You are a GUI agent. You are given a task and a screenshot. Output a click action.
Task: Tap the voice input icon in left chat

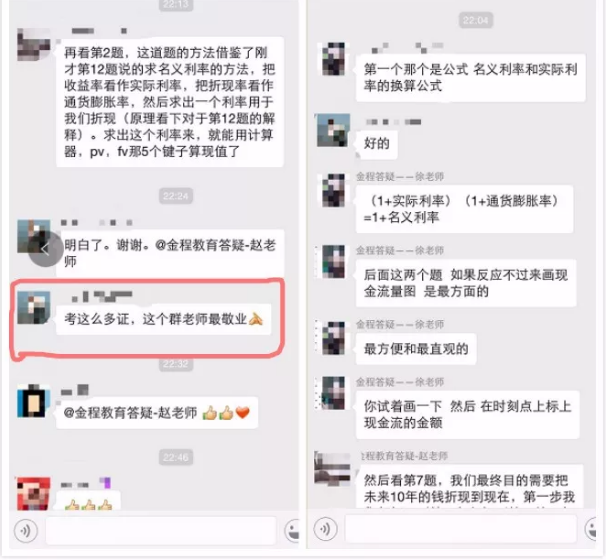click(26, 531)
